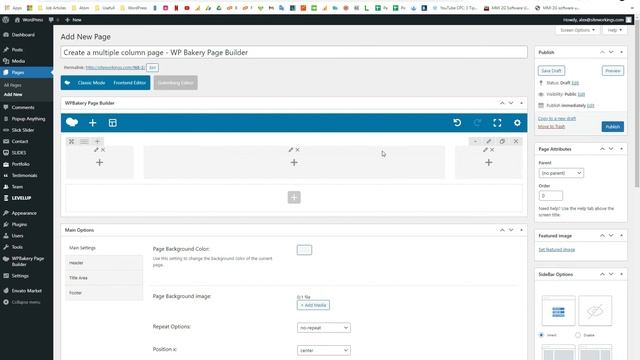Open Dashboard in admin sidebar
Image resolution: width=640 pixels, height=360 pixels.
coord(23,35)
